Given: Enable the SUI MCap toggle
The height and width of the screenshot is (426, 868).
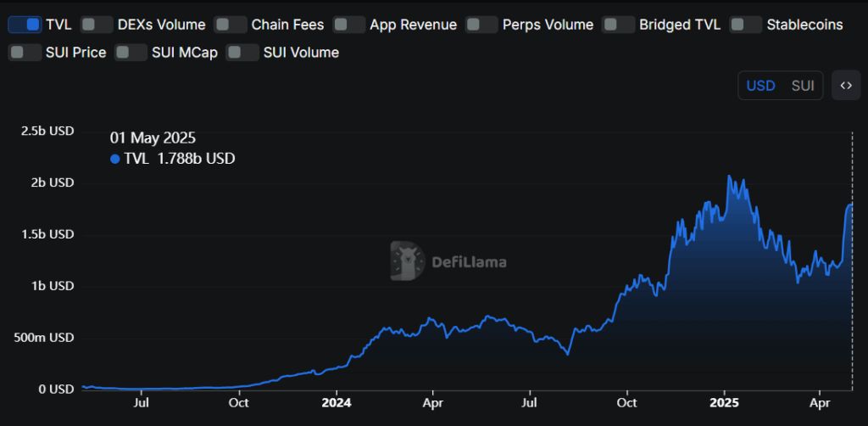Looking at the screenshot, I should pyautogui.click(x=131, y=53).
